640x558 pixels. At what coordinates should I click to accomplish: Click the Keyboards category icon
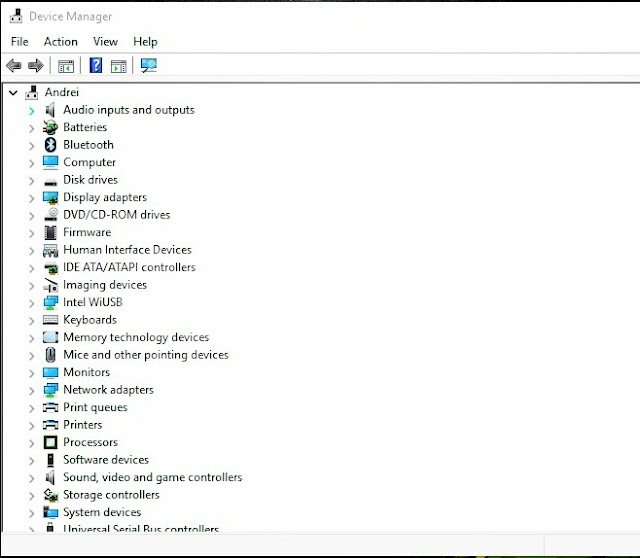(50, 320)
